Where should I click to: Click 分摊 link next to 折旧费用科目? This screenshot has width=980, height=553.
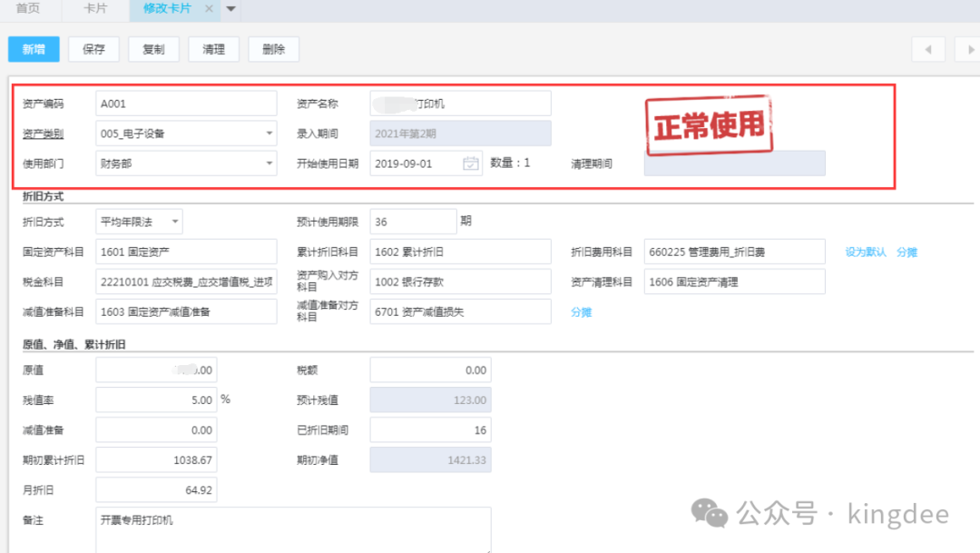pyautogui.click(x=906, y=252)
